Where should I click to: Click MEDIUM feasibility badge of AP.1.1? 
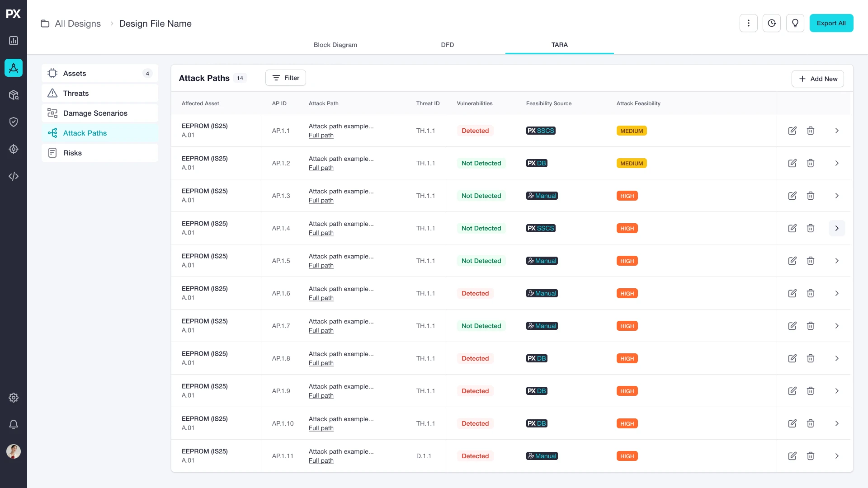pos(632,131)
